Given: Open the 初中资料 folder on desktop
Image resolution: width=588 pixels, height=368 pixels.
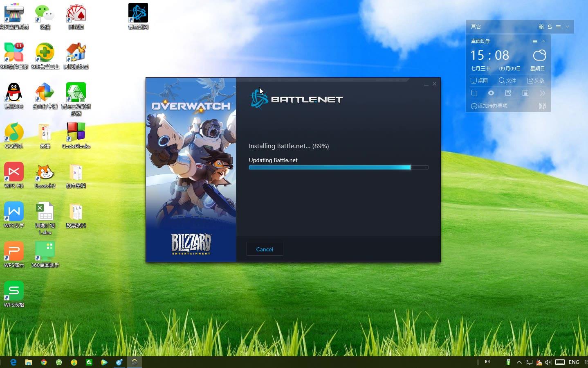Looking at the screenshot, I should tap(76, 175).
